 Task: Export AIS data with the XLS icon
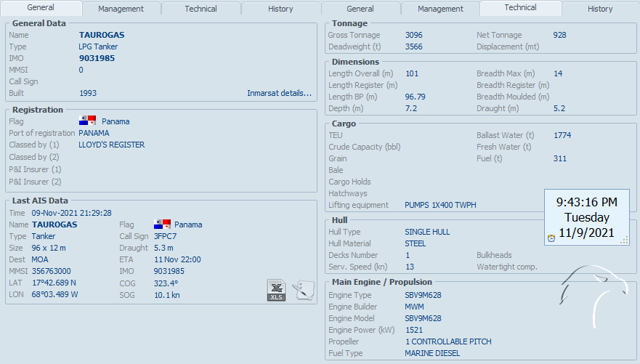pyautogui.click(x=276, y=290)
